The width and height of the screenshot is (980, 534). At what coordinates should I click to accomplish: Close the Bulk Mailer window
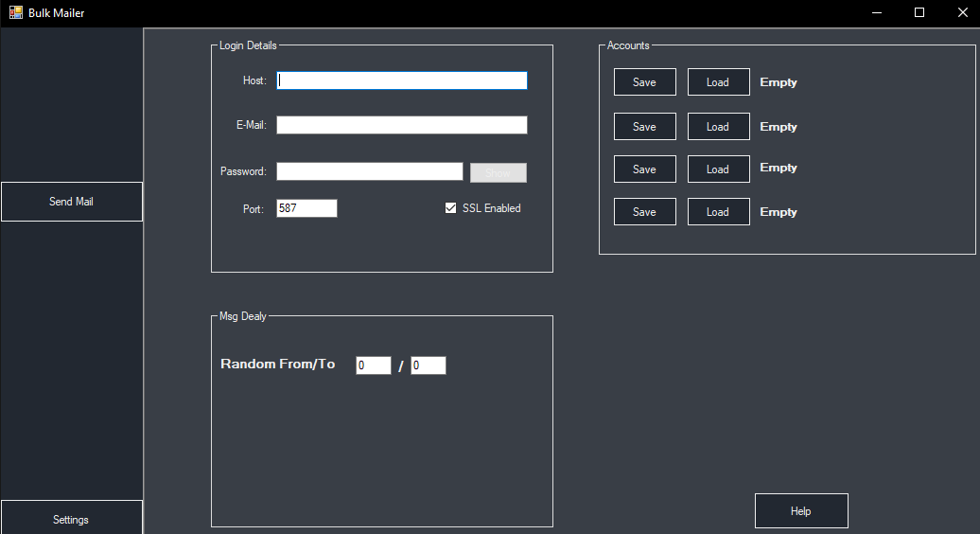tap(963, 12)
